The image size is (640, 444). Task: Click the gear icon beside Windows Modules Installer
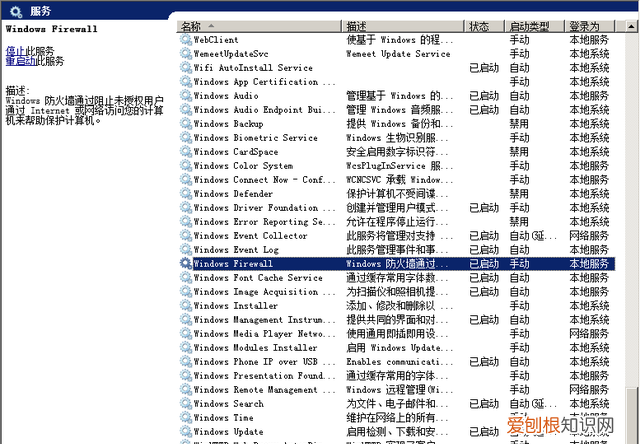[x=186, y=347]
